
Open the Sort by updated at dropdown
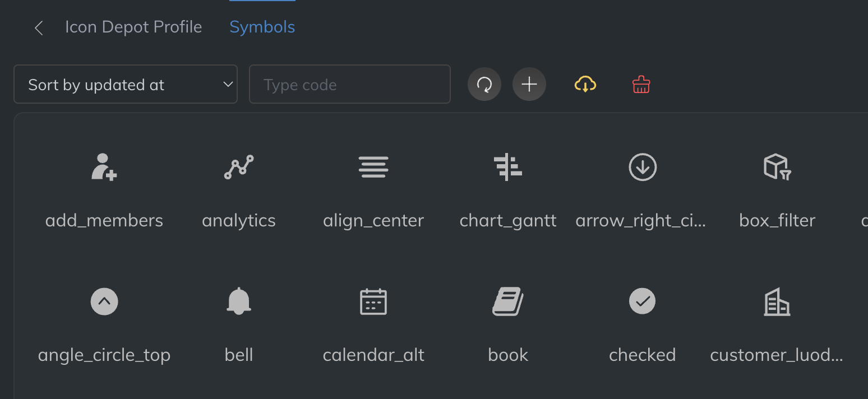click(126, 85)
